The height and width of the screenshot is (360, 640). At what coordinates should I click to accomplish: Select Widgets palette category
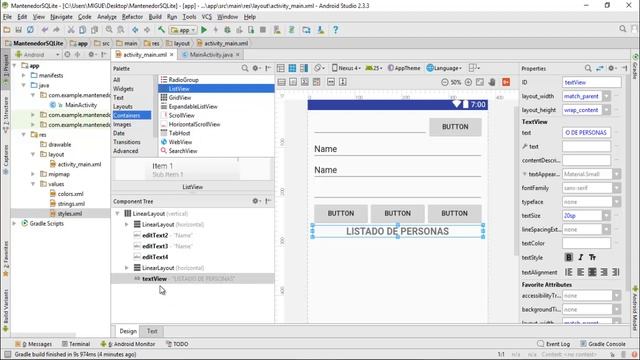(x=123, y=89)
